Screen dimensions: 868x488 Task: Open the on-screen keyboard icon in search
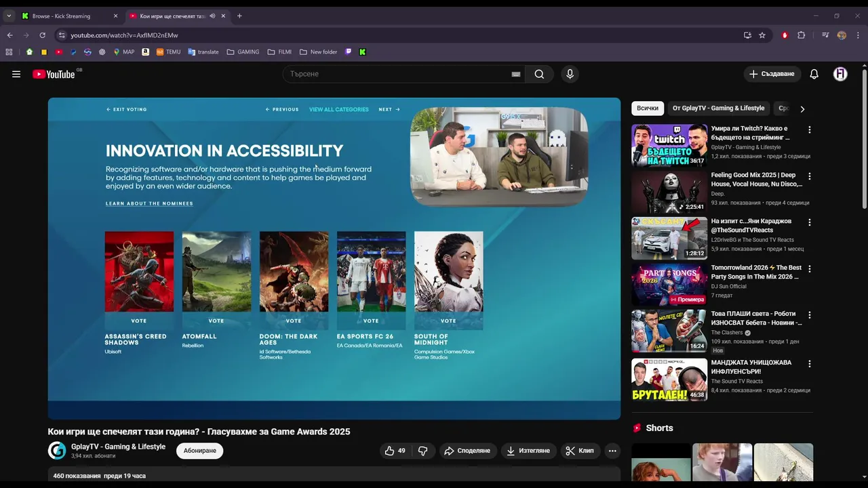coord(516,75)
